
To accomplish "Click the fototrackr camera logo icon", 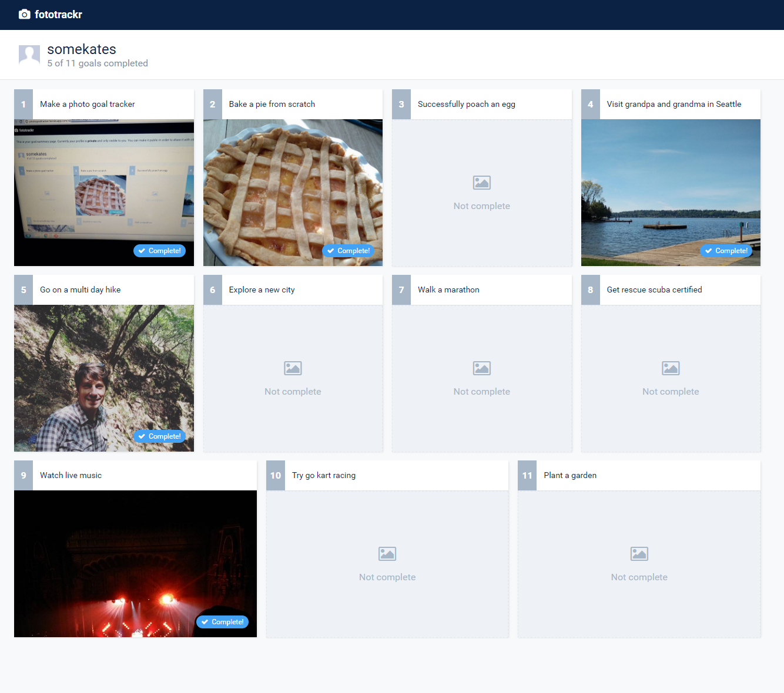I will click(x=24, y=14).
